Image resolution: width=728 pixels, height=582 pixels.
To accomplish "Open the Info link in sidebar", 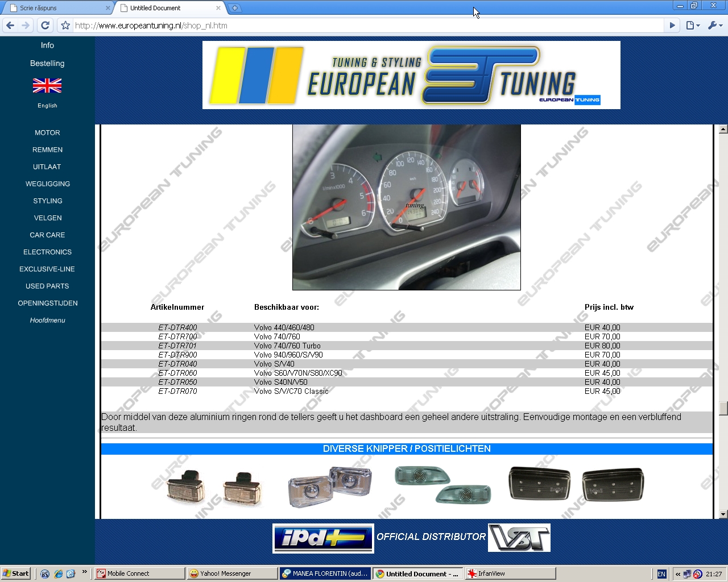I will pos(47,45).
